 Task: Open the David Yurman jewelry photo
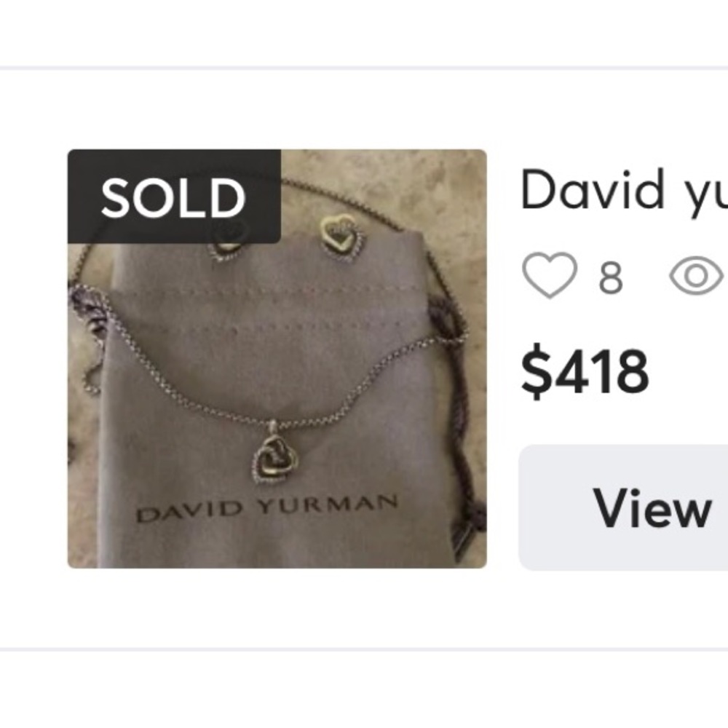(277, 357)
